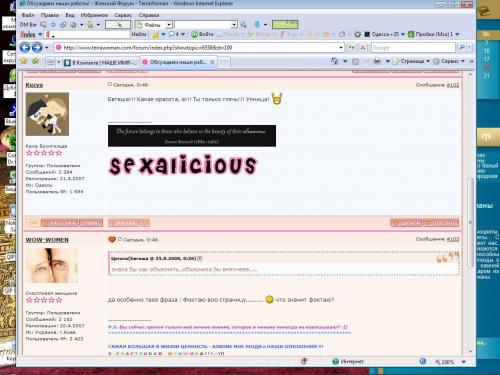Viewport: 500px width, 375px height.
Task: Click the sexalicious signature image
Action: (183, 164)
